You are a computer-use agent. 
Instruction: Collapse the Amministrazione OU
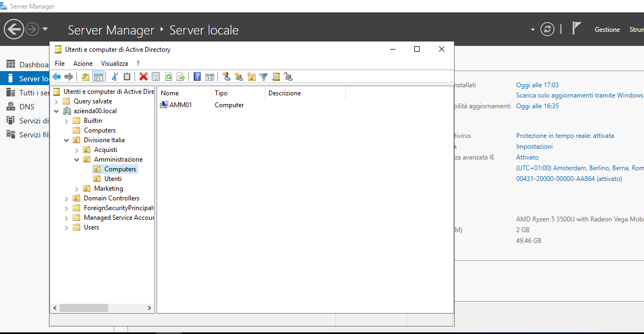pos(77,159)
